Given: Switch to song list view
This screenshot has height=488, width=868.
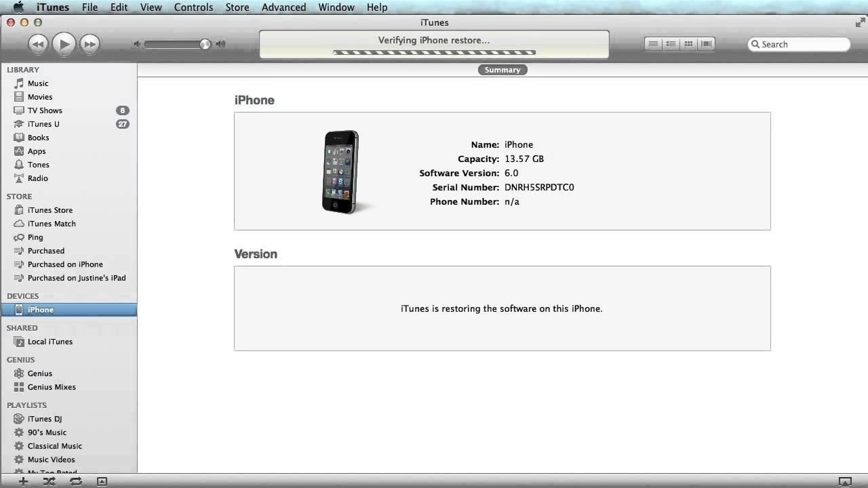Looking at the screenshot, I should pos(653,44).
